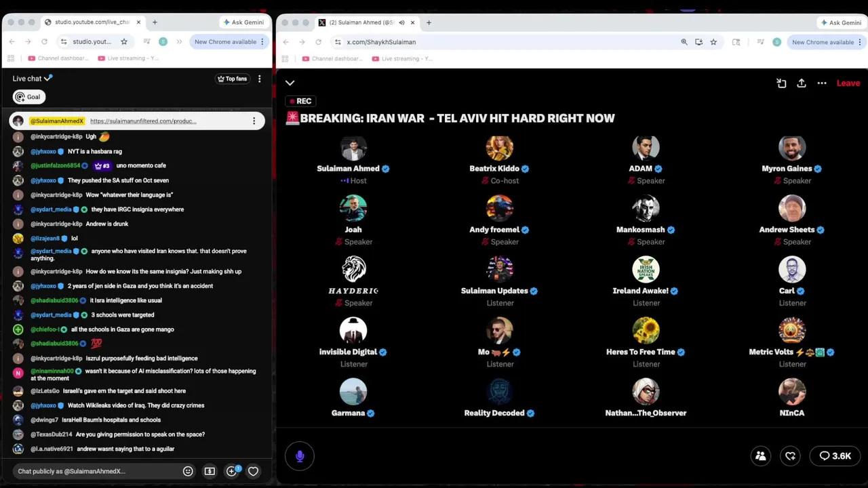Select Beatrix Kiddo co-host avatar
Viewport: 868px width, 488px height.
pyautogui.click(x=500, y=148)
